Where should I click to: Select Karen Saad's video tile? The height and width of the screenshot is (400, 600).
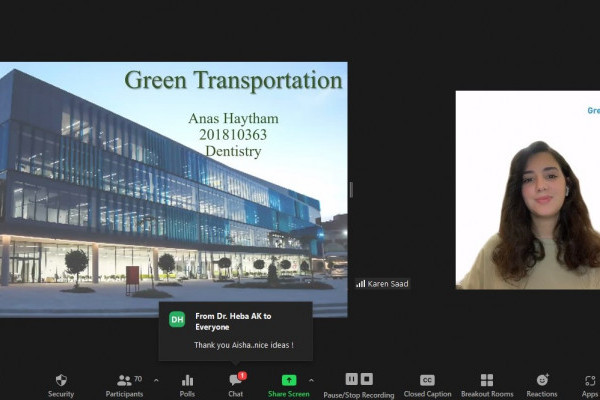pyautogui.click(x=528, y=190)
